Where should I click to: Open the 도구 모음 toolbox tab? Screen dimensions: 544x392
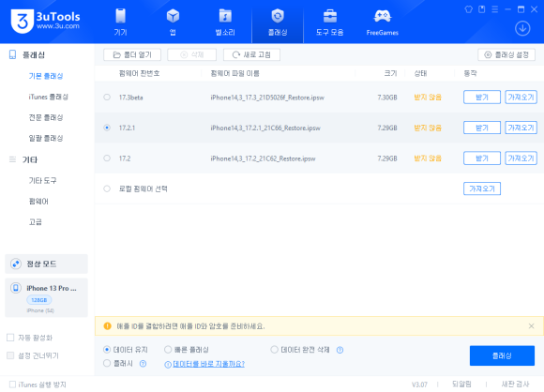pos(329,22)
